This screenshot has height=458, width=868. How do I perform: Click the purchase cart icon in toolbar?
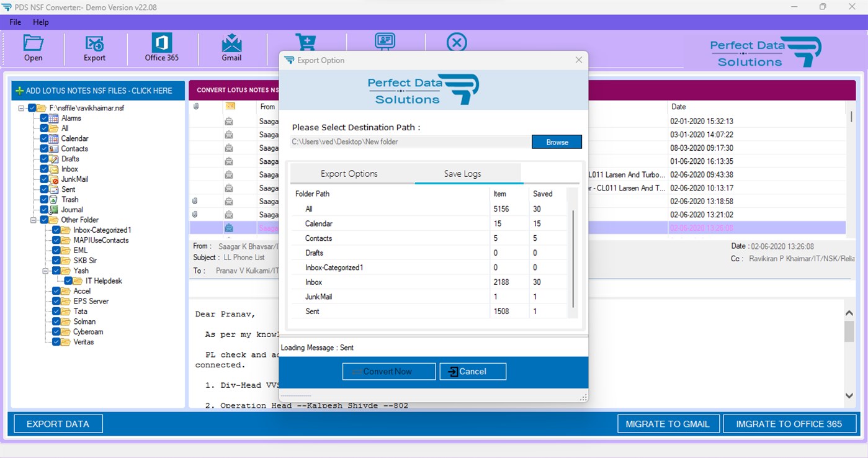coord(305,42)
